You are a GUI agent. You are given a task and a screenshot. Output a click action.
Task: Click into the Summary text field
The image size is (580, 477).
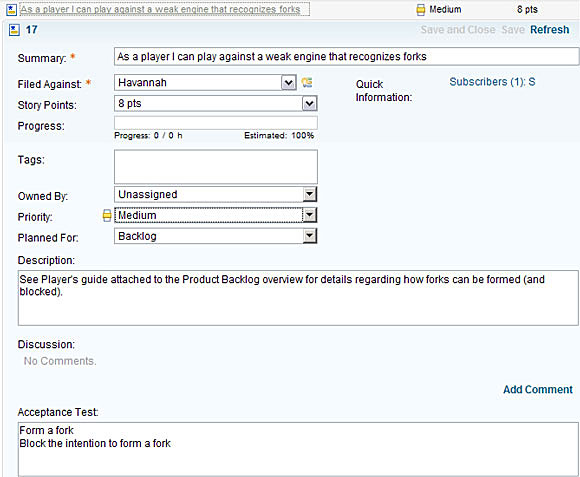[x=346, y=57]
